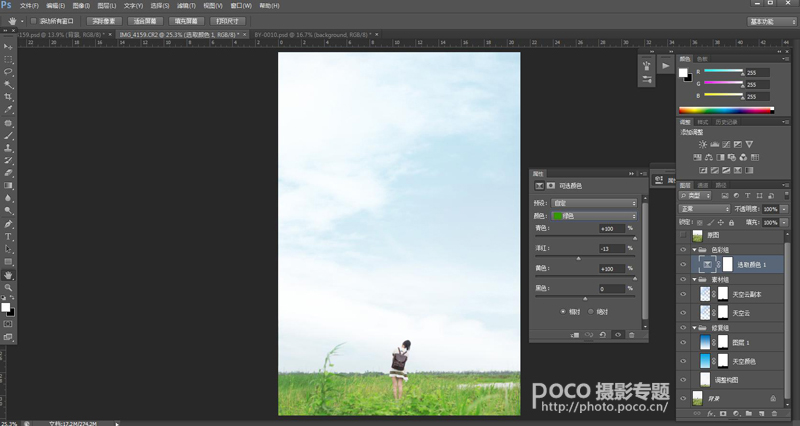This screenshot has height=426, width=800.
Task: Create a new group in Layers panel
Action: point(748,414)
